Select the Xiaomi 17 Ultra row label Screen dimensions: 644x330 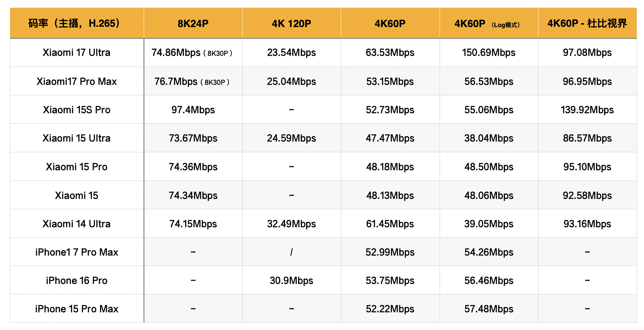pos(77,53)
